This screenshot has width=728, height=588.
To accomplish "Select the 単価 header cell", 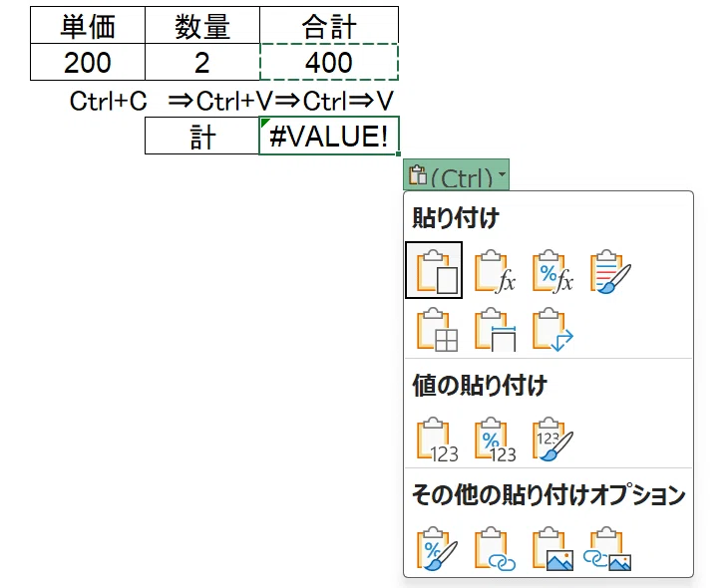I will point(88,26).
